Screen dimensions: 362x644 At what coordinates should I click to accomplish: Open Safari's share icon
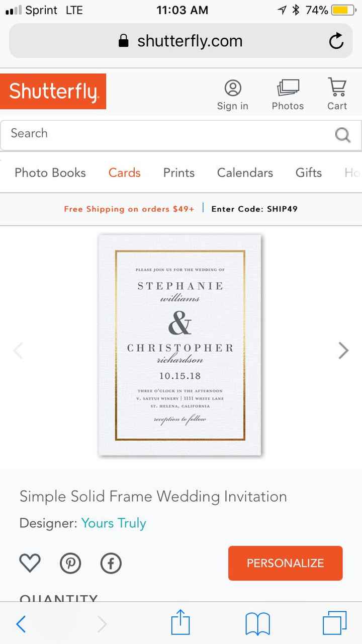(180, 624)
